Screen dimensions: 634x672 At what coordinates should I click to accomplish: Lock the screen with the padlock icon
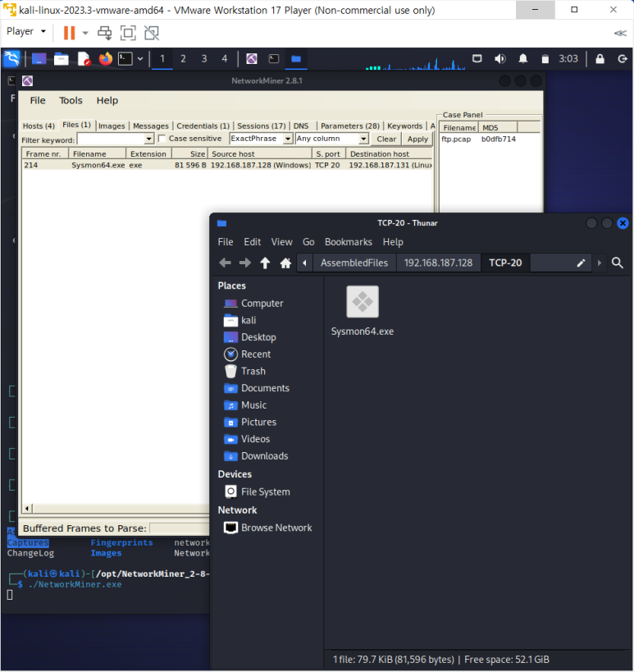pos(600,59)
